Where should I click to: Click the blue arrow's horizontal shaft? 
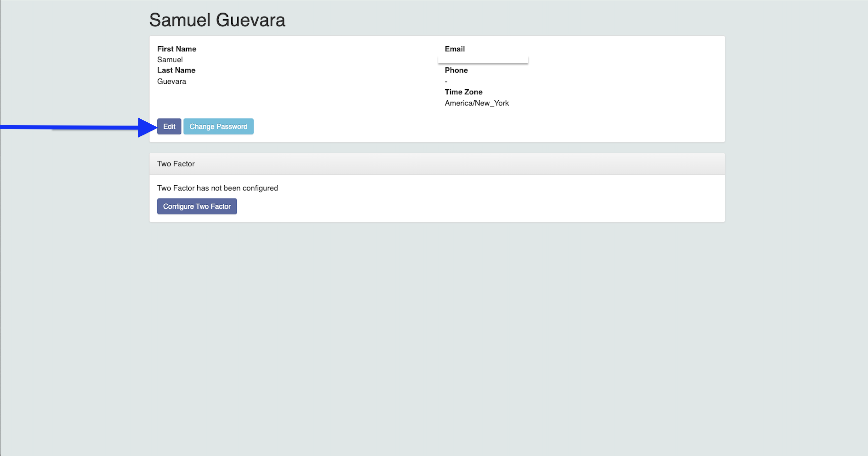tap(67, 127)
